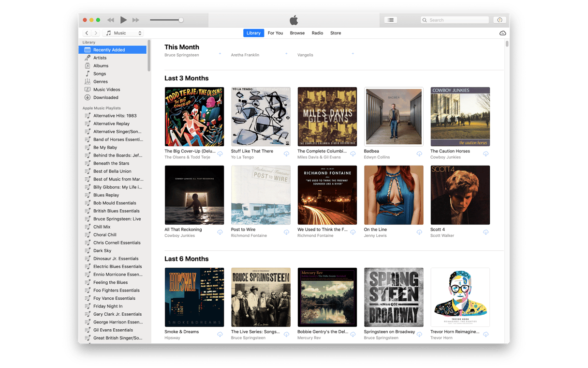588x368 pixels.
Task: Download The Big Cover-Up album via cloud icon
Action: [220, 154]
